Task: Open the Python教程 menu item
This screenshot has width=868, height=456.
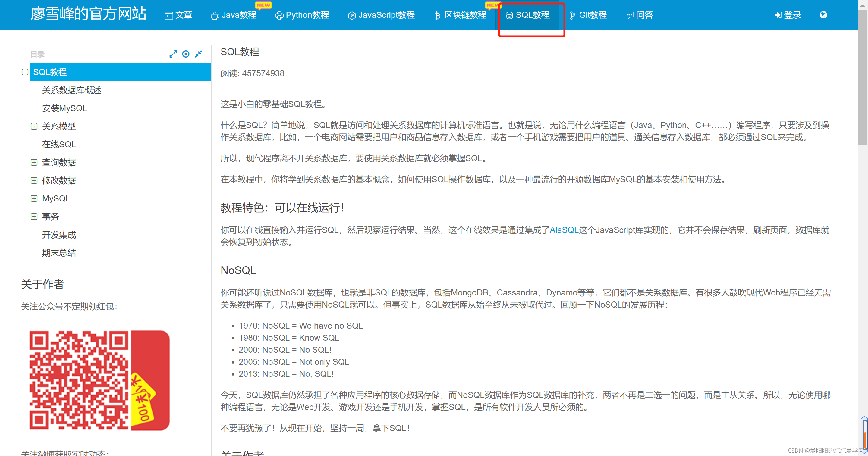Action: point(302,15)
